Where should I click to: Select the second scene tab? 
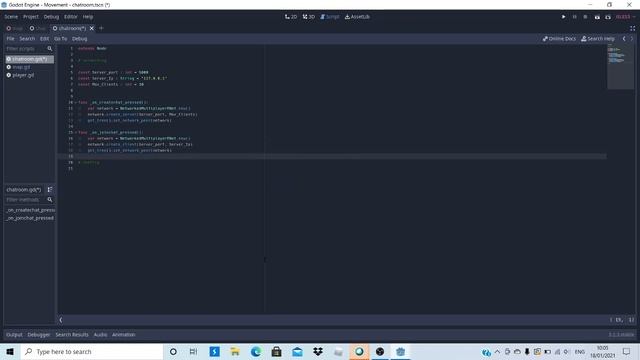(x=38, y=28)
